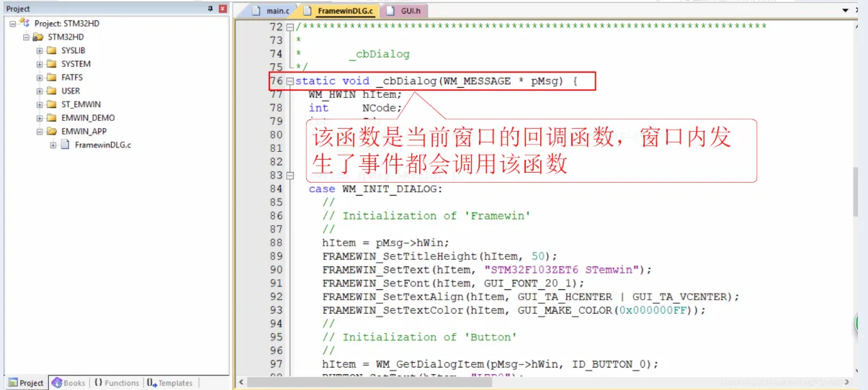The width and height of the screenshot is (868, 390).
Task: Click the STM32HD target icon
Action: pyautogui.click(x=37, y=37)
